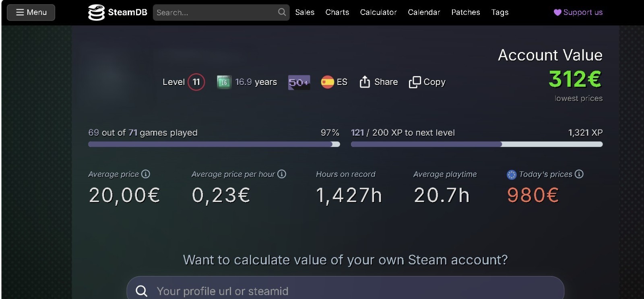
Task: Click the SteamDB logo icon
Action: pyautogui.click(x=96, y=12)
